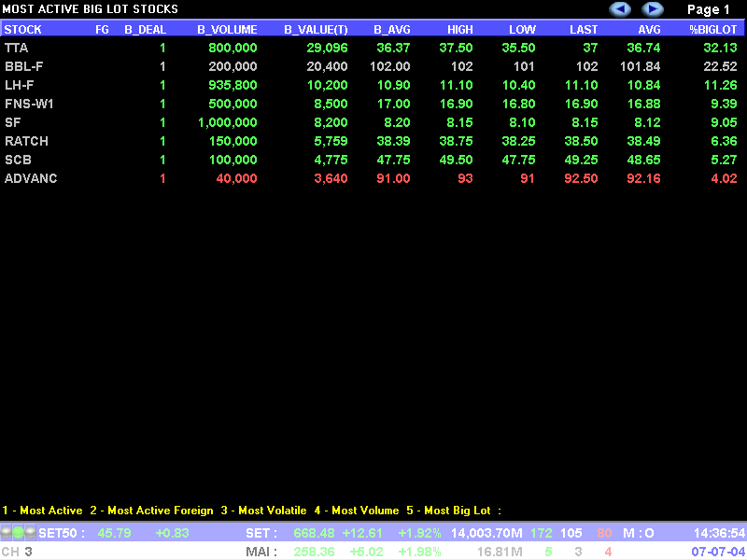Click FNS-W1 average price 16.88
The width and height of the screenshot is (747, 560).
(643, 104)
